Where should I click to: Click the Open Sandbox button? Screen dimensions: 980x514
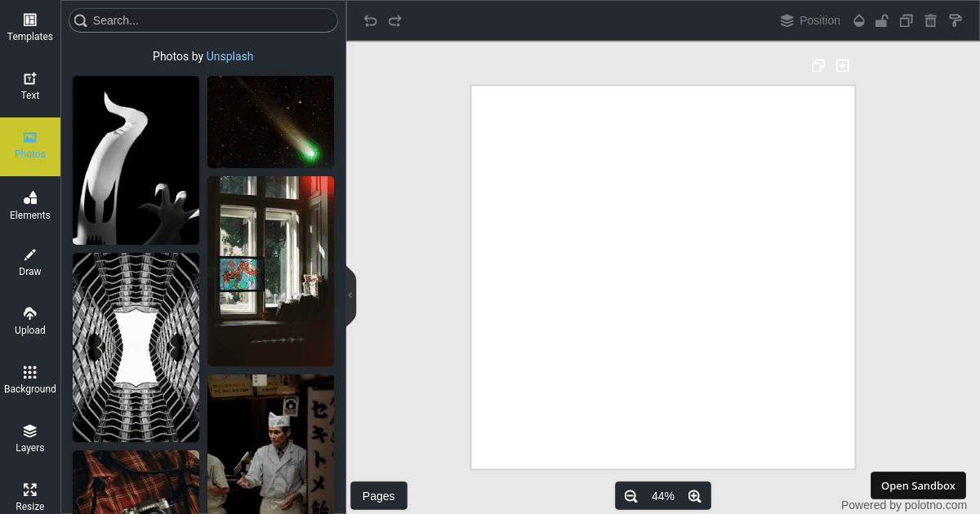918,485
